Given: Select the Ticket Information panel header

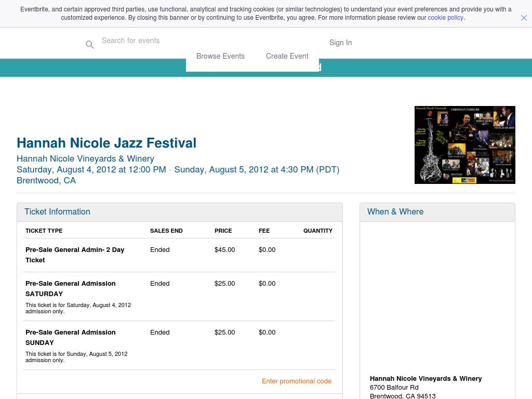Looking at the screenshot, I should click(x=57, y=211).
